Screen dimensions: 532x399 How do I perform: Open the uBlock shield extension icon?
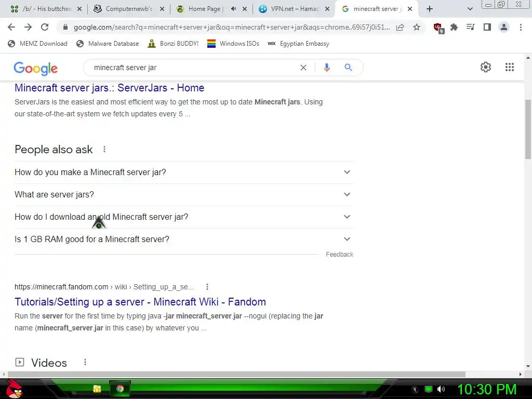(x=438, y=28)
